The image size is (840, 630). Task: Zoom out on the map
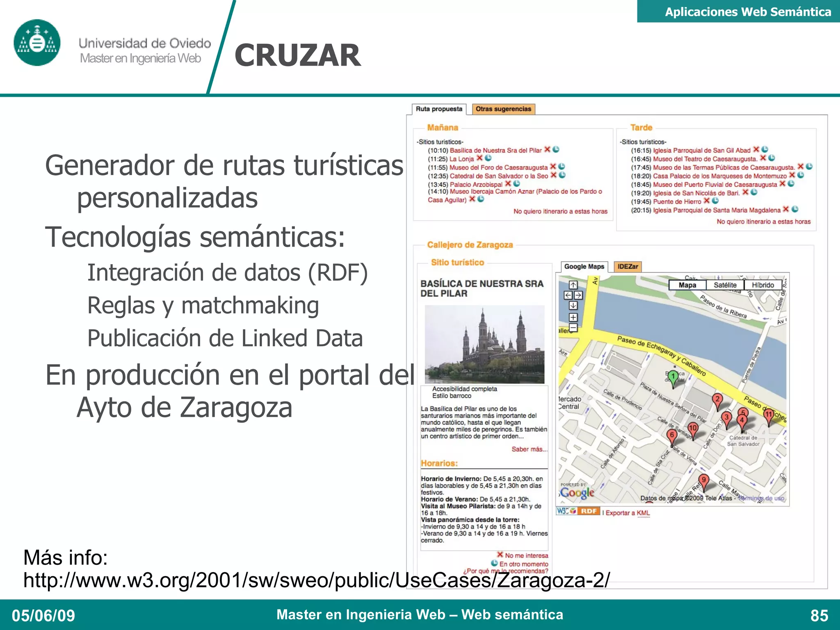573,328
